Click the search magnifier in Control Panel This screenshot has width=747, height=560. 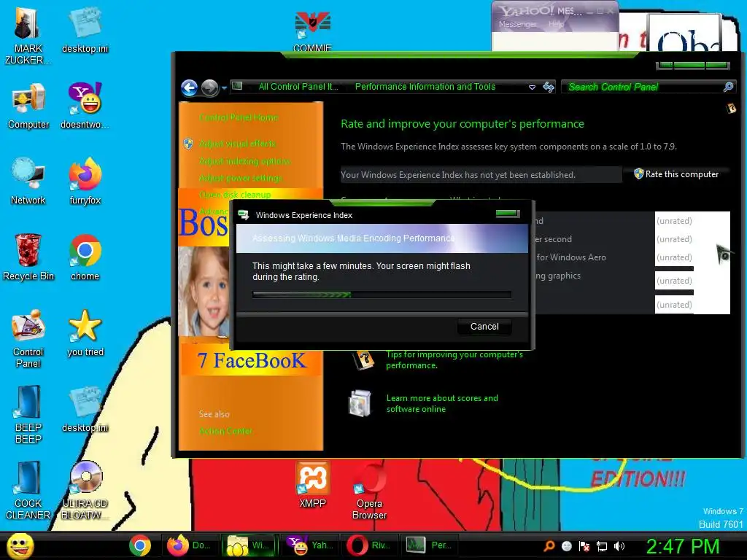(x=728, y=87)
